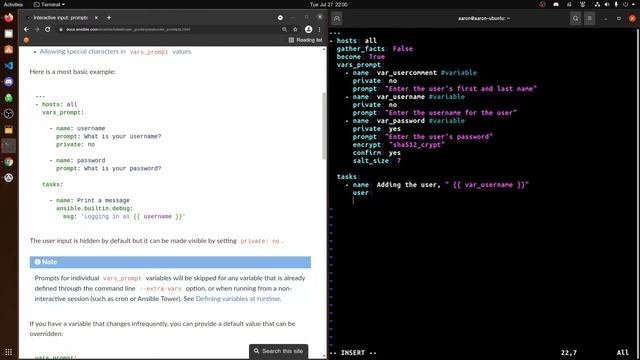Close the Interactive input: prompts tab

(x=96, y=18)
